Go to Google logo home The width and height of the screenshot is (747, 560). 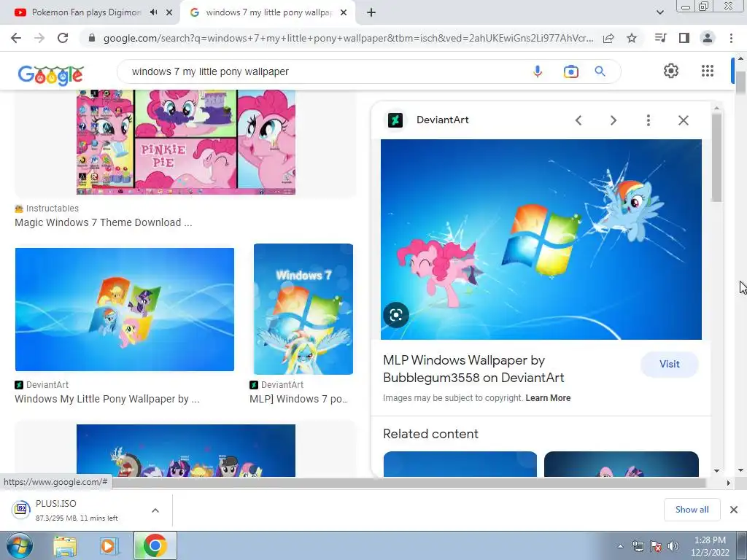(x=51, y=75)
